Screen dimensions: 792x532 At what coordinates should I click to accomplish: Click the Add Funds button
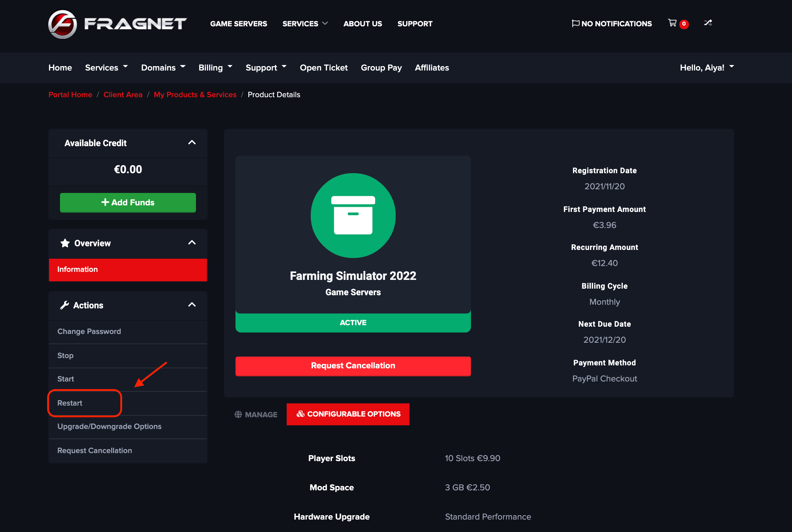tap(128, 202)
